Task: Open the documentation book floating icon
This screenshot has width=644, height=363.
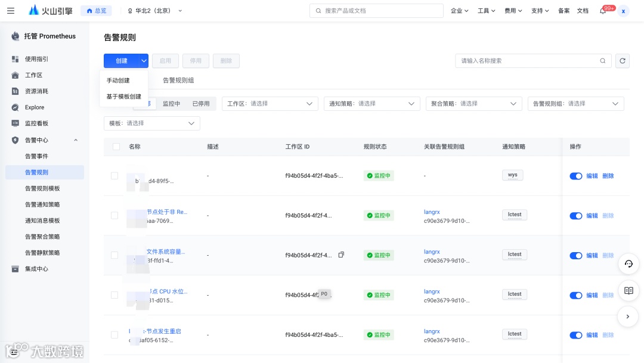Action: point(628,290)
